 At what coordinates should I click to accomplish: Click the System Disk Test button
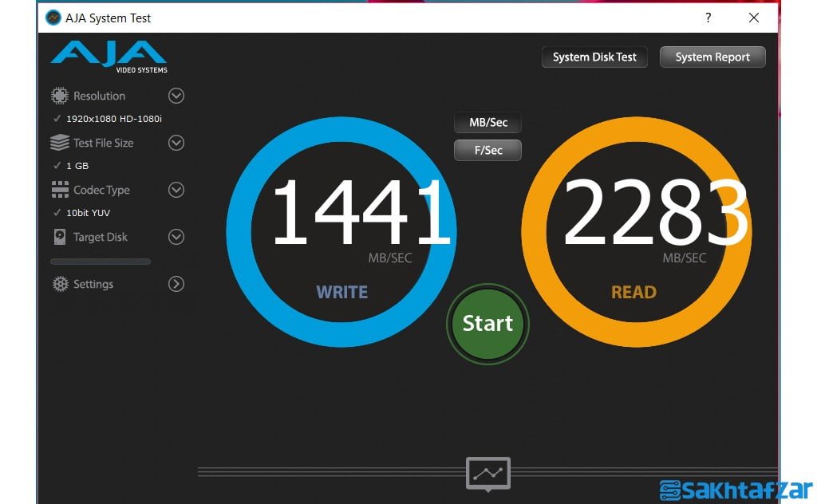point(594,57)
